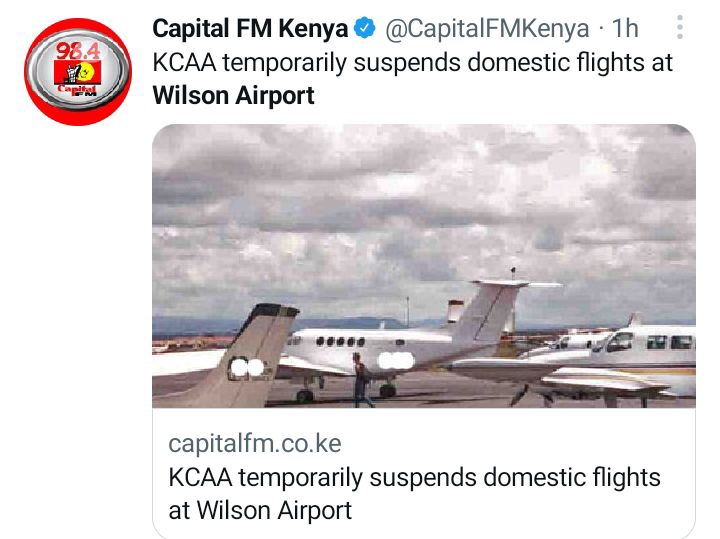
Task: Visit the Capital FM Kenya display name
Action: (250, 28)
